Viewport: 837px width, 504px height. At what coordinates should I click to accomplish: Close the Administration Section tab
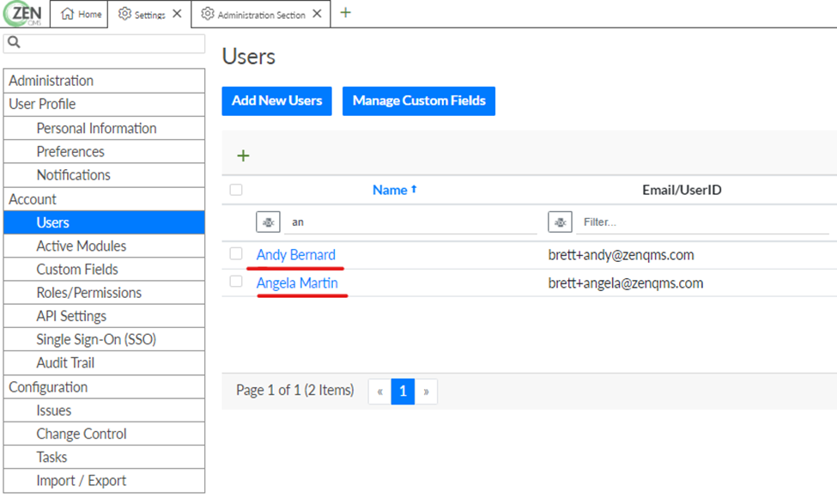317,14
